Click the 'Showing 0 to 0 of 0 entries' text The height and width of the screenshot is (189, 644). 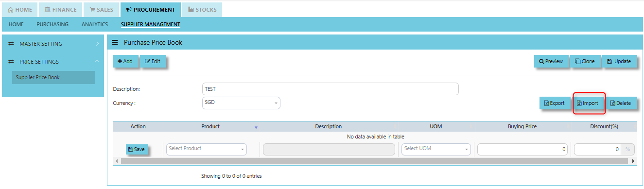point(231,176)
